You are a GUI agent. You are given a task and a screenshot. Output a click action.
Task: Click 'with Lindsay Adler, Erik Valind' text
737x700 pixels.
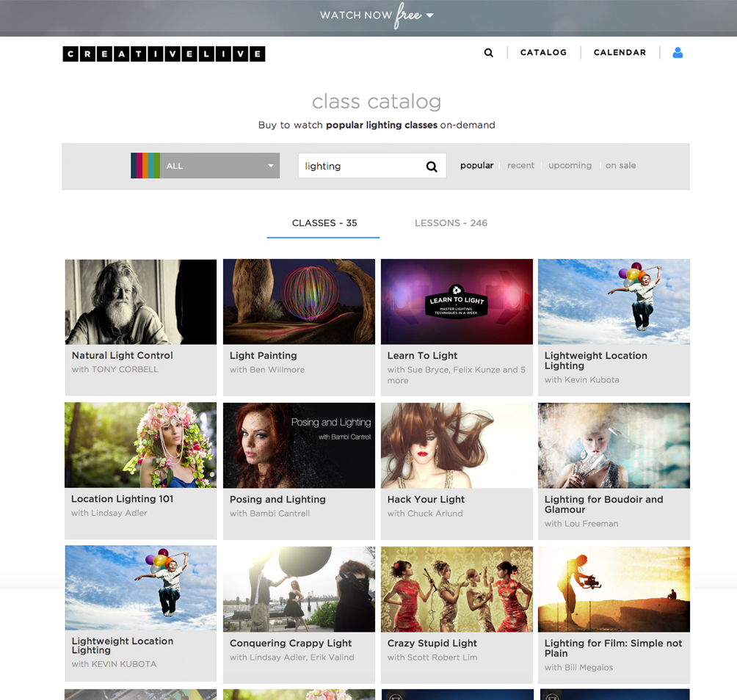[x=292, y=657]
